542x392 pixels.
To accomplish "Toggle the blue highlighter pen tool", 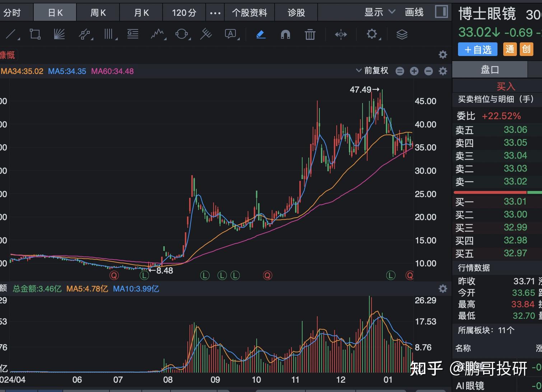I will pos(261,34).
